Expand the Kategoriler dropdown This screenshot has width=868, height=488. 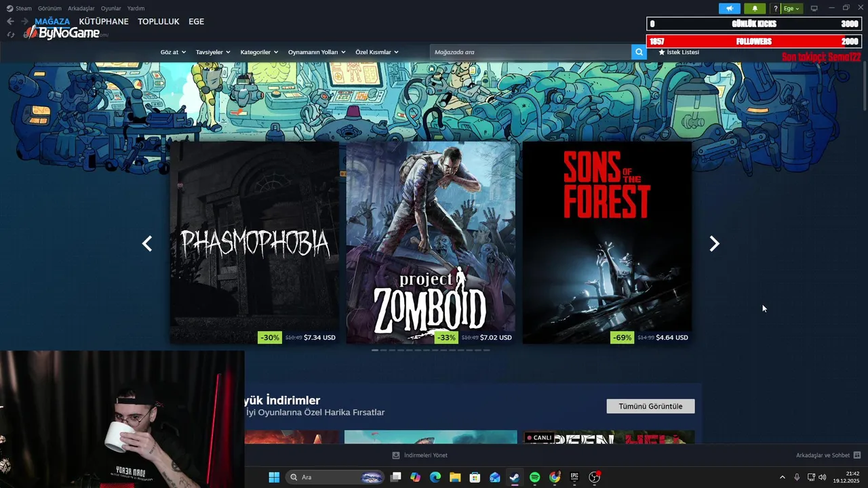(x=259, y=52)
